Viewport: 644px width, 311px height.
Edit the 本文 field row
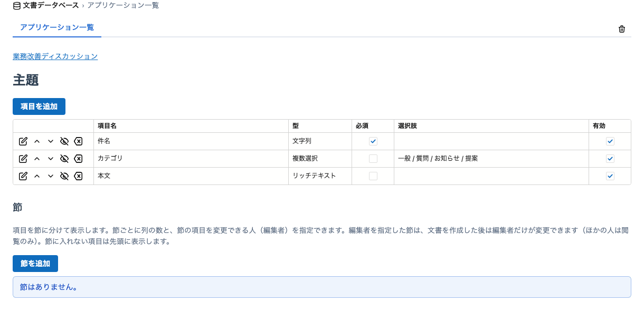click(x=23, y=176)
